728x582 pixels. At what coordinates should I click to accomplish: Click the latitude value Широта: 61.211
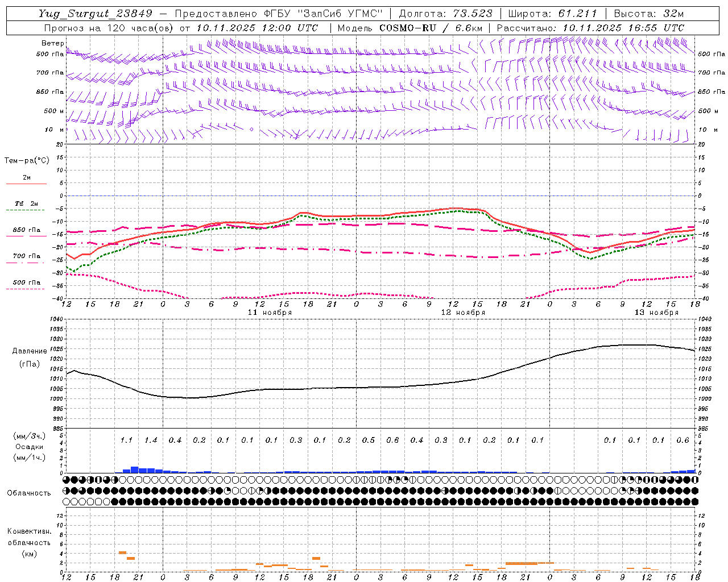pos(552,14)
